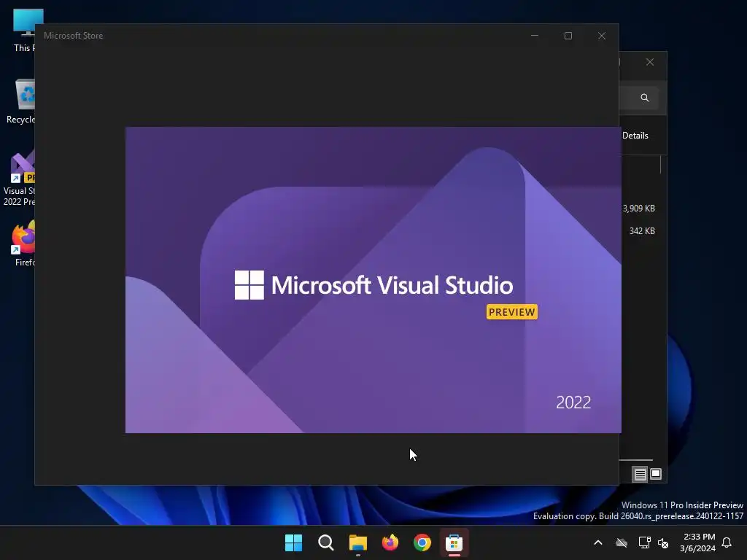Viewport: 747px width, 560px height.
Task: Click the search icon in the background window
Action: [x=645, y=98]
